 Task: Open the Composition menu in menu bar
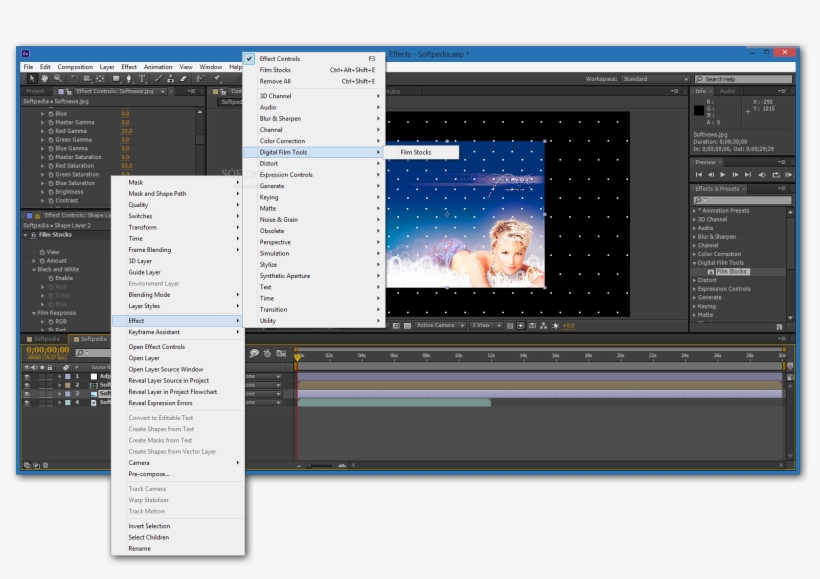tap(75, 67)
